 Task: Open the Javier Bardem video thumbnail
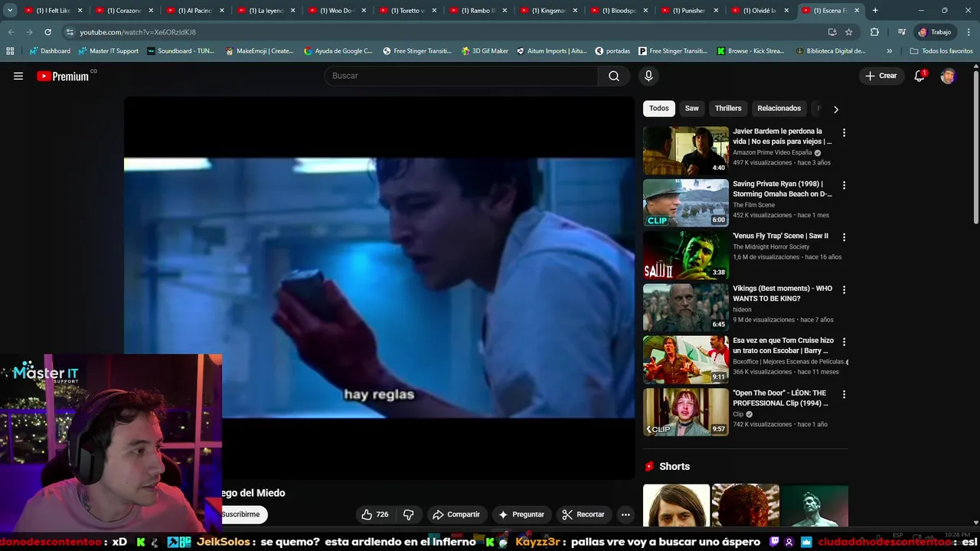click(x=686, y=151)
